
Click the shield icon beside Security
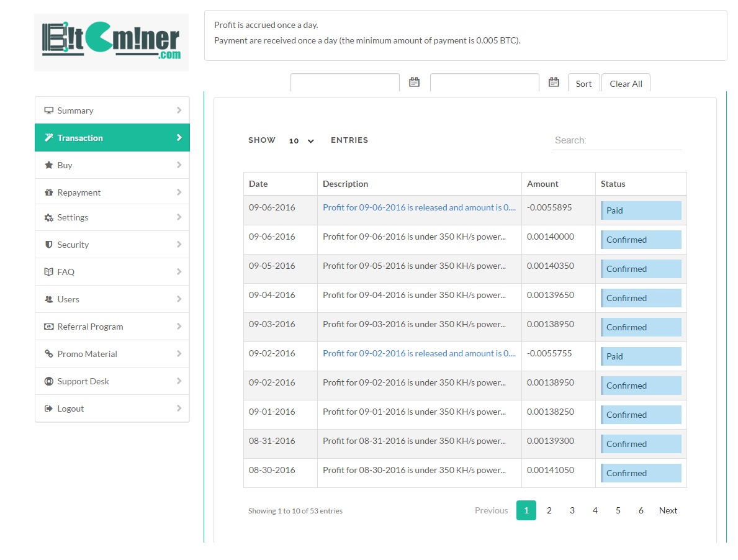[48, 245]
